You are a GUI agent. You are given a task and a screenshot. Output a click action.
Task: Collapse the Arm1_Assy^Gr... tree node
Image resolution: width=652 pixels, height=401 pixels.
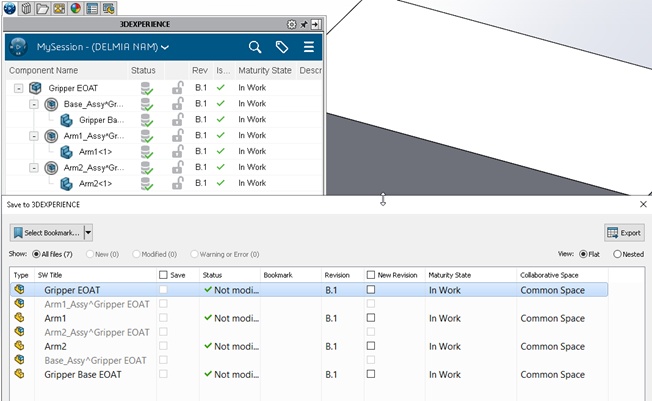34,136
